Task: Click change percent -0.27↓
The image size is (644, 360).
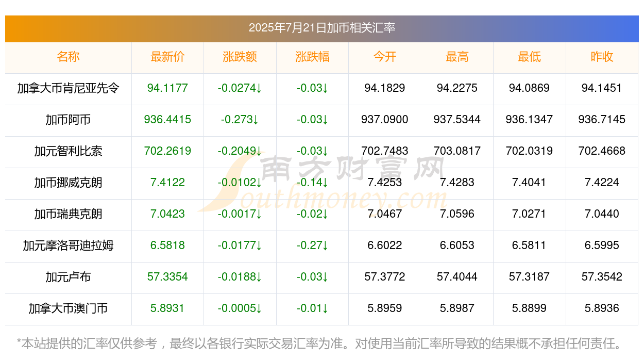Action: point(312,246)
